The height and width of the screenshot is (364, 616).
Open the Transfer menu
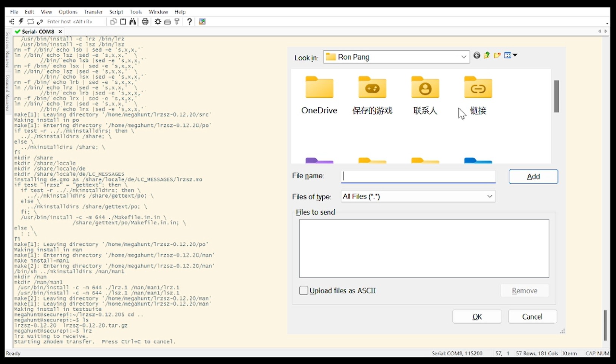[93, 12]
